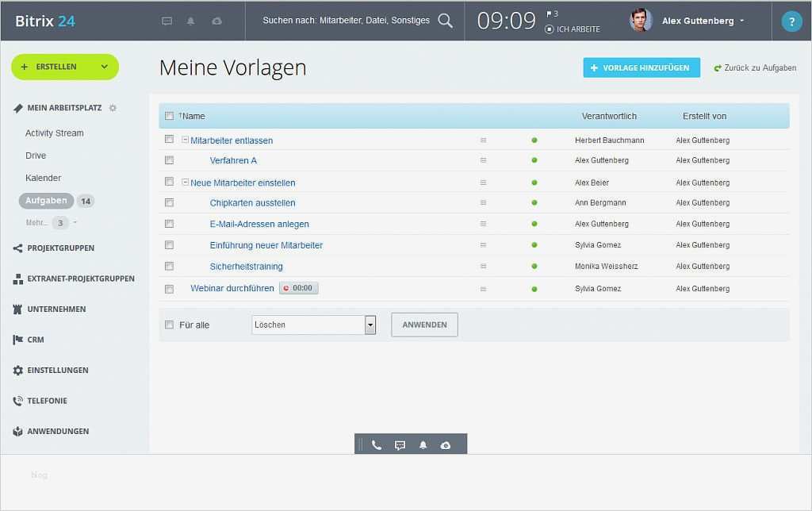Open workplace settings gear next to Mein Arbeitsplatz
This screenshot has width=812, height=511.
(x=113, y=108)
